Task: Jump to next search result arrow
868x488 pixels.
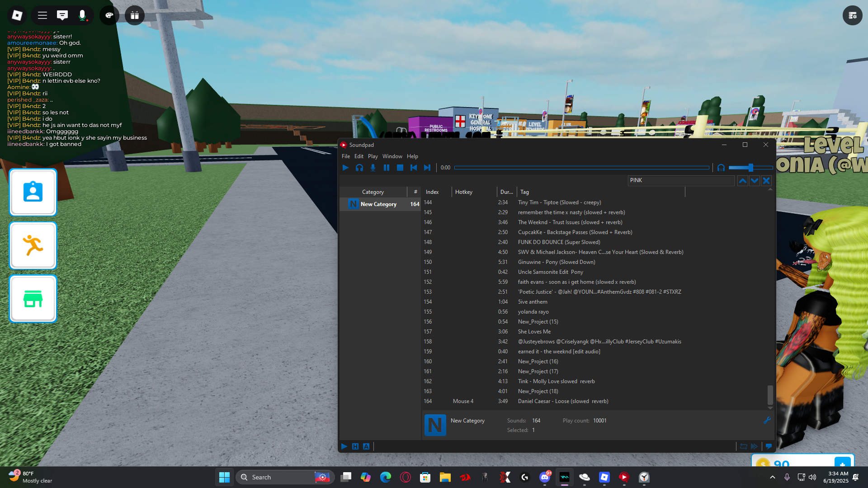Action: coord(755,181)
